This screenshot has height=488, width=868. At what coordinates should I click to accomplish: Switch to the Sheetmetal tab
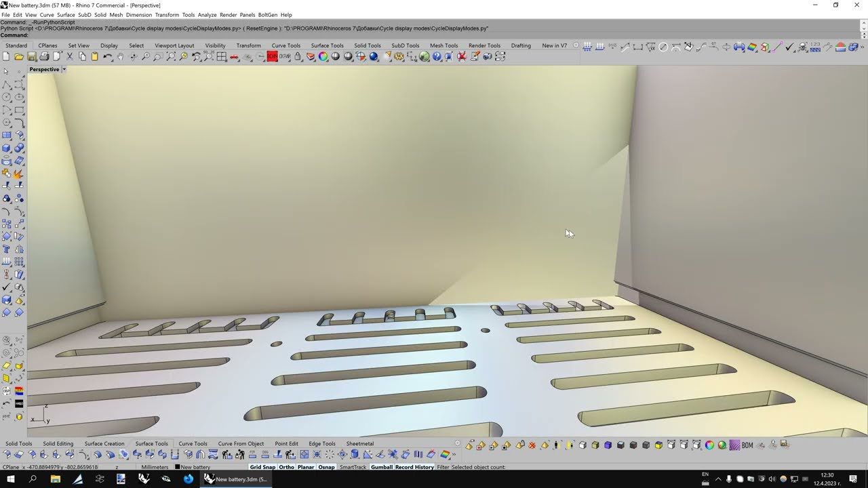tap(359, 443)
